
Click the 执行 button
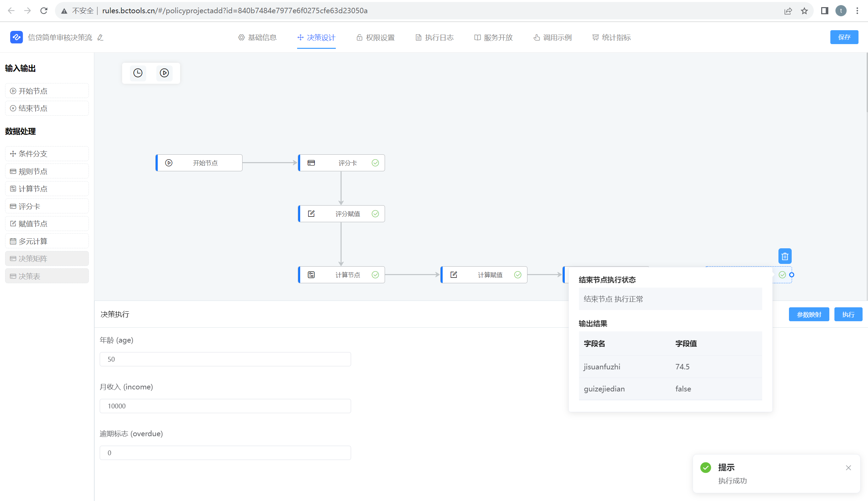point(848,314)
